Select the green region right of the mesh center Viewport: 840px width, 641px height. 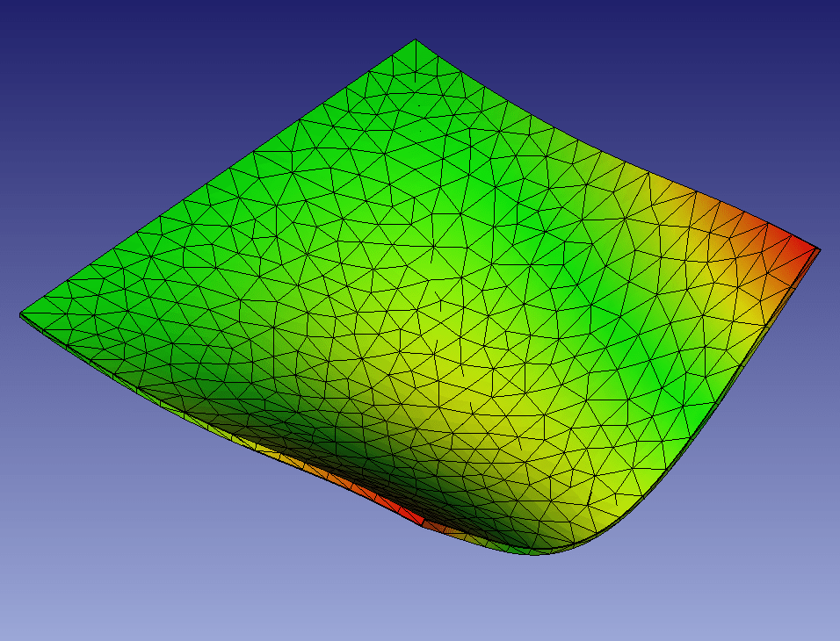597,334
